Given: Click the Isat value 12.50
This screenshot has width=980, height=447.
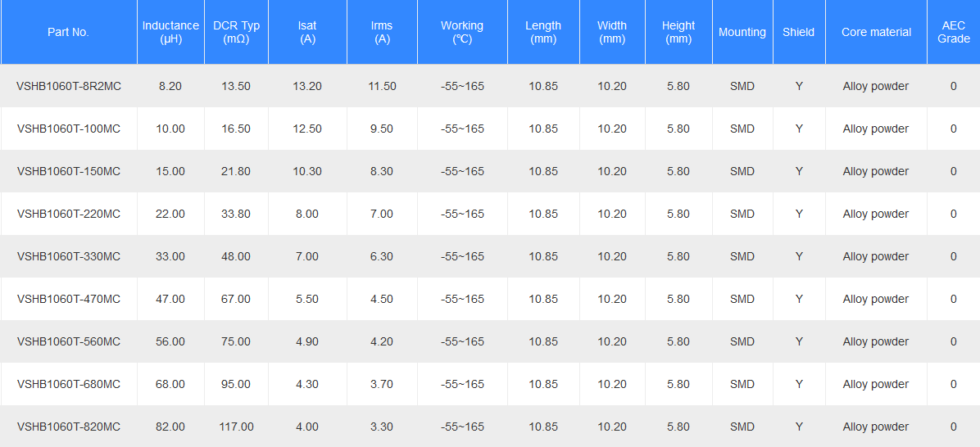Looking at the screenshot, I should tap(307, 129).
